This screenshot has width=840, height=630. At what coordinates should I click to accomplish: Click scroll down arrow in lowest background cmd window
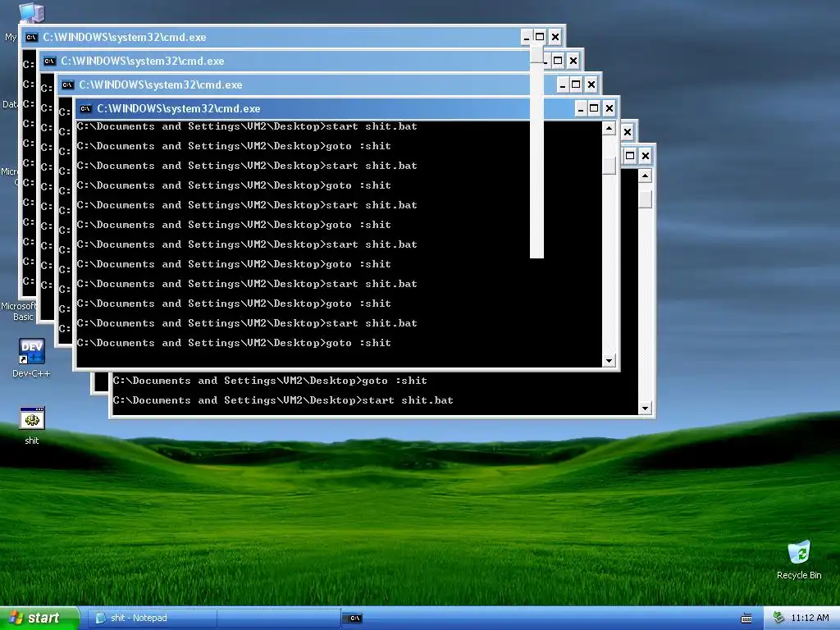coord(645,409)
